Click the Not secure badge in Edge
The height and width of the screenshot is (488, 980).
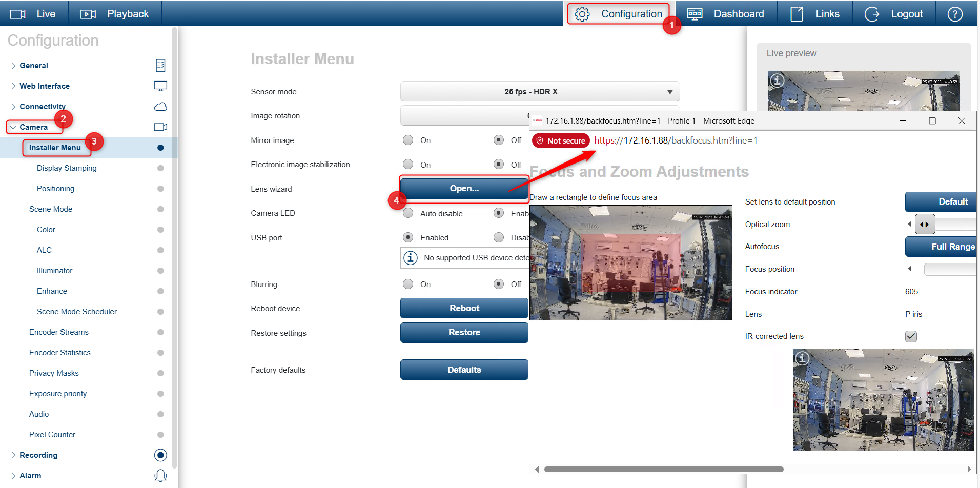561,140
